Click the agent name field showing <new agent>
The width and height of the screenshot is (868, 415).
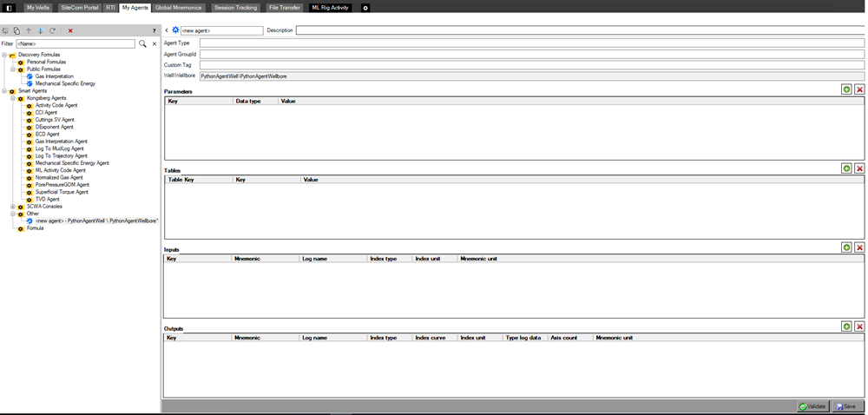[x=221, y=30]
